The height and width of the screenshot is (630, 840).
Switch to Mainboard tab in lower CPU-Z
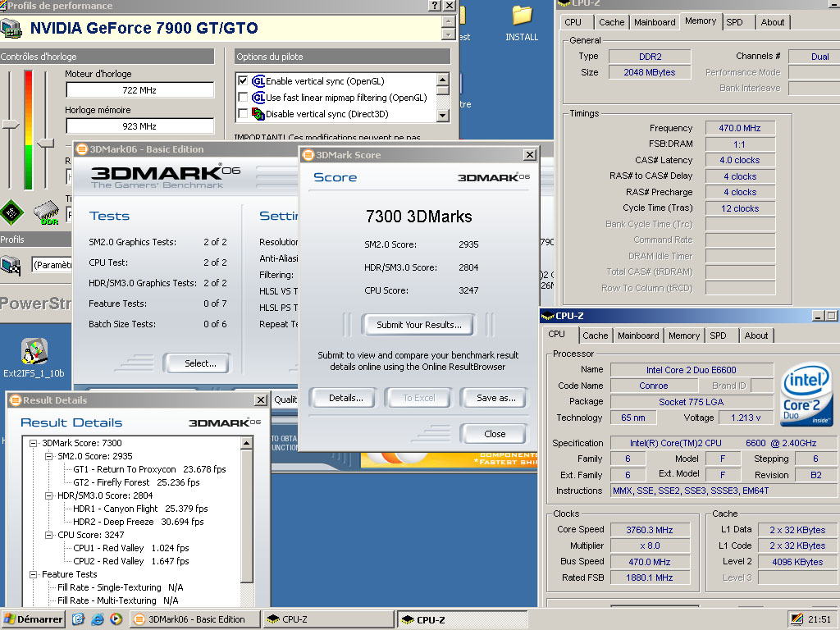click(x=638, y=336)
